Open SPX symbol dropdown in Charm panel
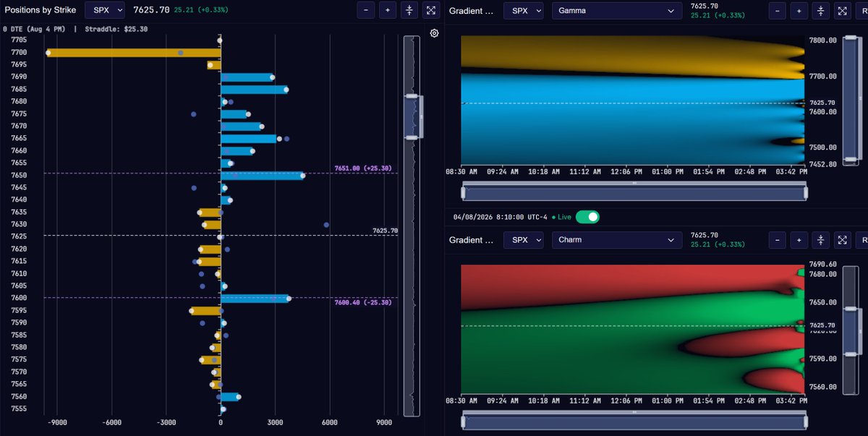Image resolution: width=868 pixels, height=436 pixels. click(x=524, y=240)
